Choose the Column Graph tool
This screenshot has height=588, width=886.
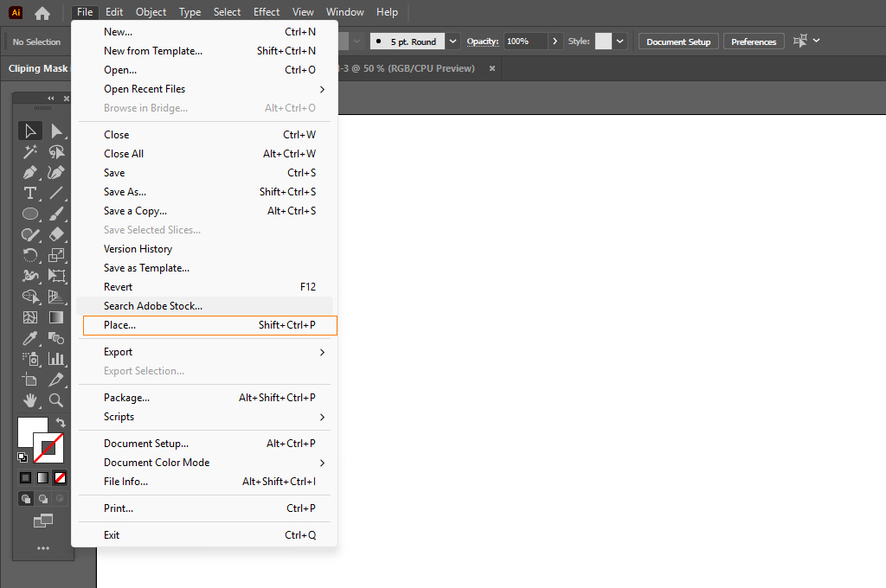56,359
